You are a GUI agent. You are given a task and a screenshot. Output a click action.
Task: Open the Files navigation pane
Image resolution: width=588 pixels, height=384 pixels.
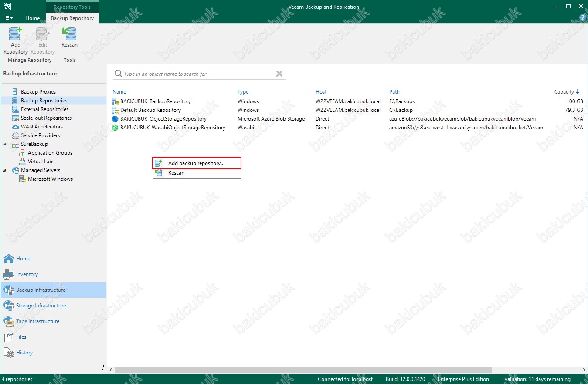click(53, 337)
